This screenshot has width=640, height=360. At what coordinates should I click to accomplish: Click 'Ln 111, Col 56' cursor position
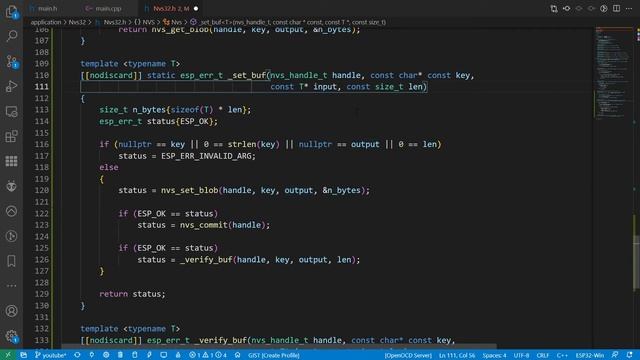click(x=457, y=355)
